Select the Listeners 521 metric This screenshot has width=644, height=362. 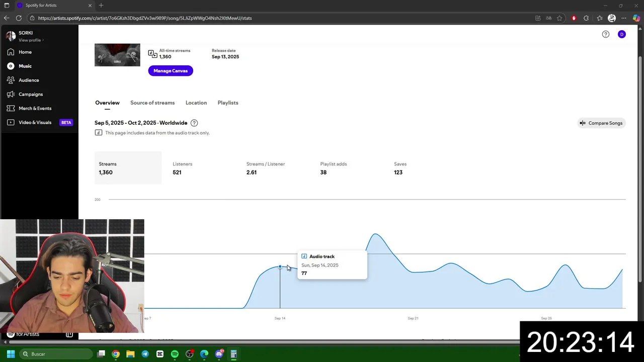[182, 168]
